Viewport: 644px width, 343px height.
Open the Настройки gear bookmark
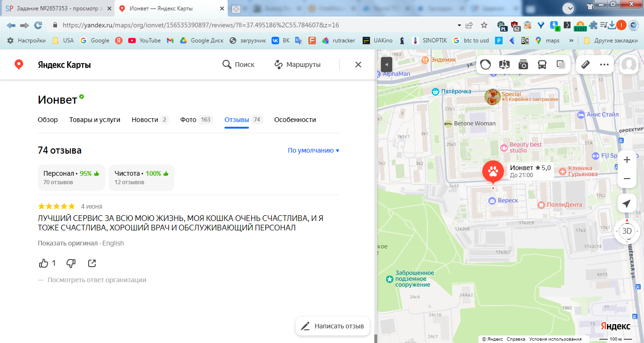(26, 41)
